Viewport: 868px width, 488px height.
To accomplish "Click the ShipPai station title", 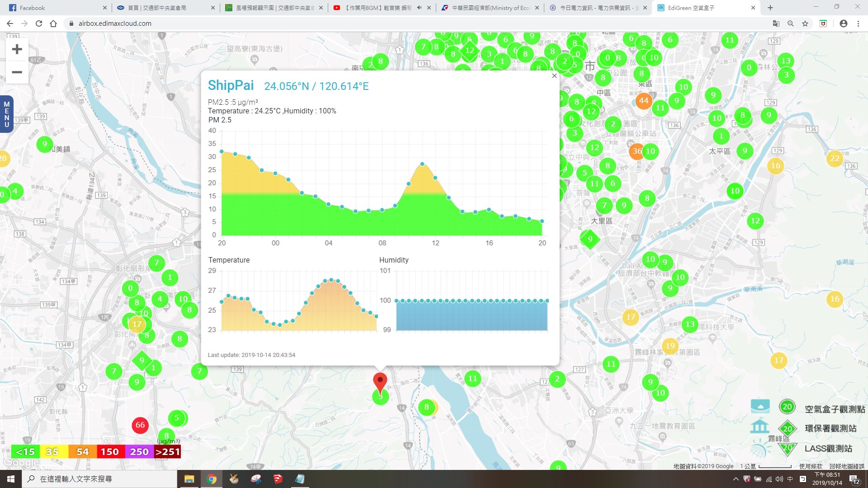I will [x=231, y=85].
